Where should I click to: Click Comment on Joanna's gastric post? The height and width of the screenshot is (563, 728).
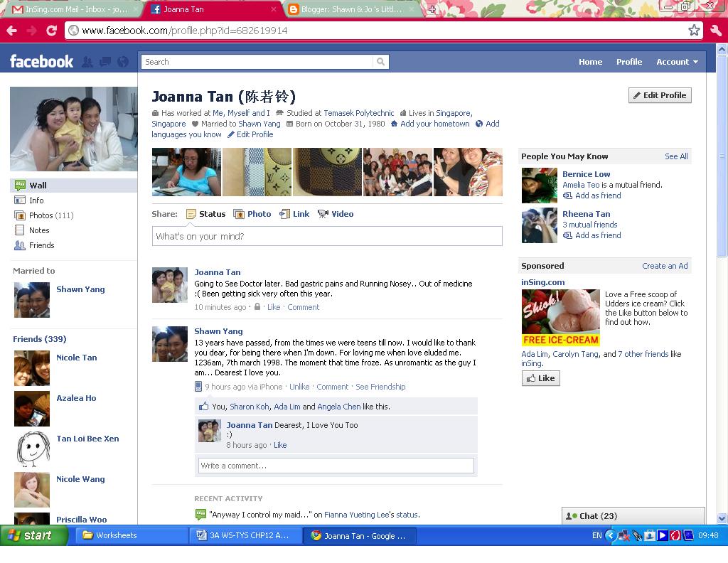(303, 307)
